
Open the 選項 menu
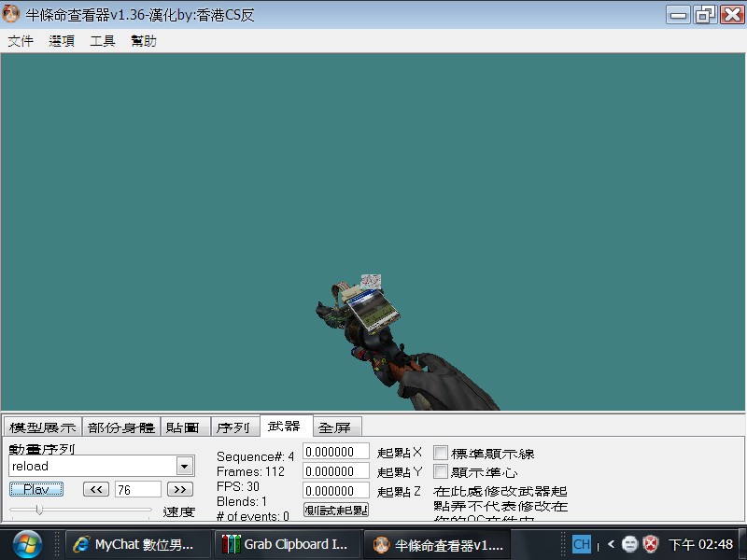click(62, 41)
